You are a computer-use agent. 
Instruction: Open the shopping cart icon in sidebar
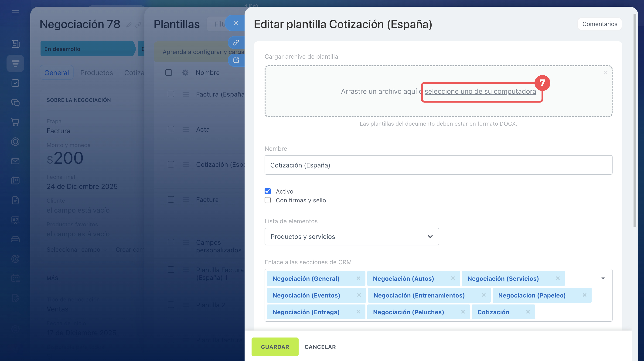[15, 122]
